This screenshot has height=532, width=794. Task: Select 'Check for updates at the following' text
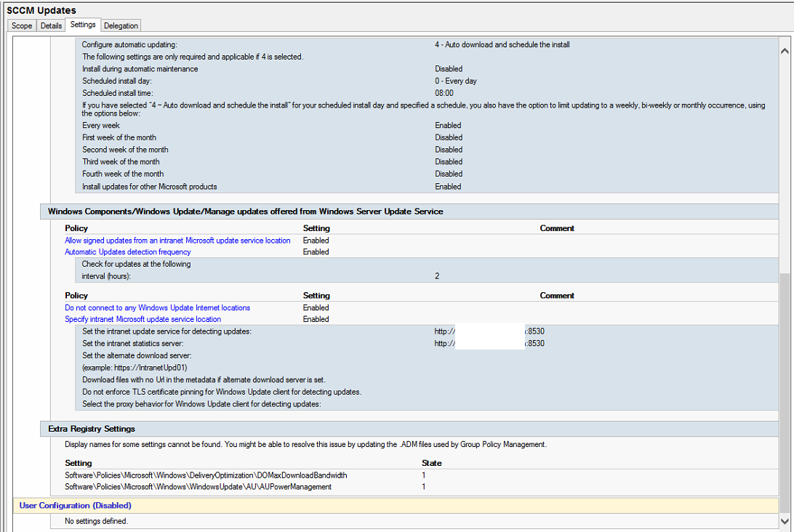tap(136, 265)
